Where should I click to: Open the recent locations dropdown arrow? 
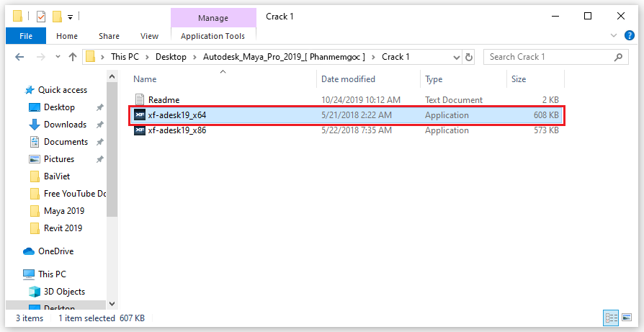click(x=58, y=57)
